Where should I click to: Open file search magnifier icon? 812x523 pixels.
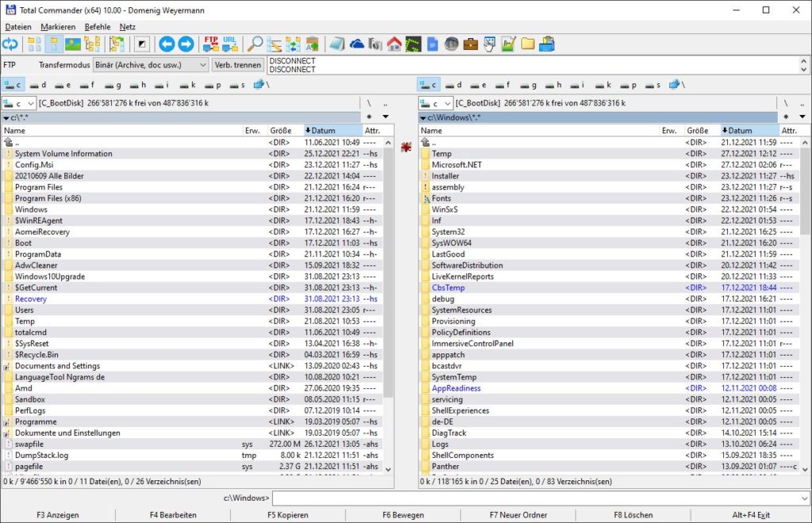[x=255, y=44]
